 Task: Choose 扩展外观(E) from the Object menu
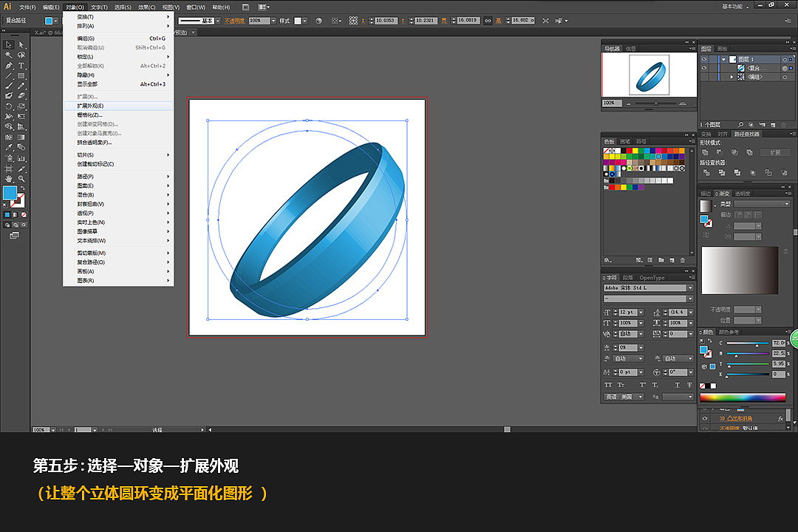point(118,106)
